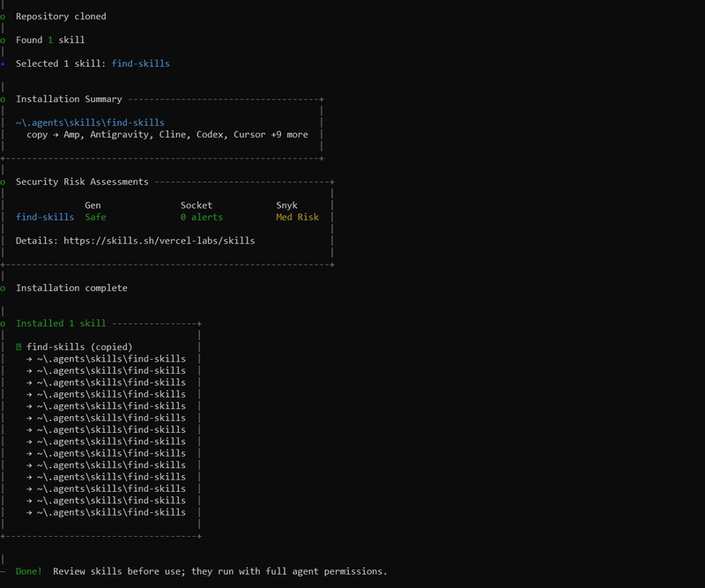
Task: Click the "Repository cloned" status line
Action: click(61, 17)
